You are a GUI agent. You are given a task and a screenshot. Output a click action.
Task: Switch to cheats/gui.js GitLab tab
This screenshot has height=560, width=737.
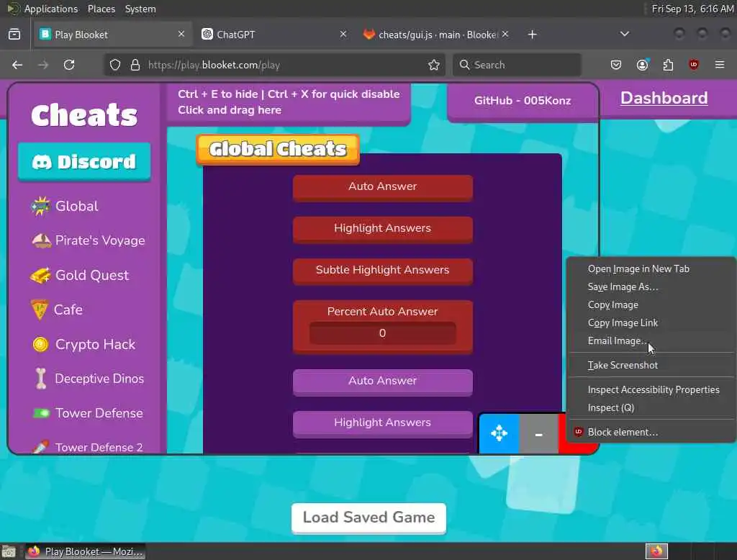[430, 35]
